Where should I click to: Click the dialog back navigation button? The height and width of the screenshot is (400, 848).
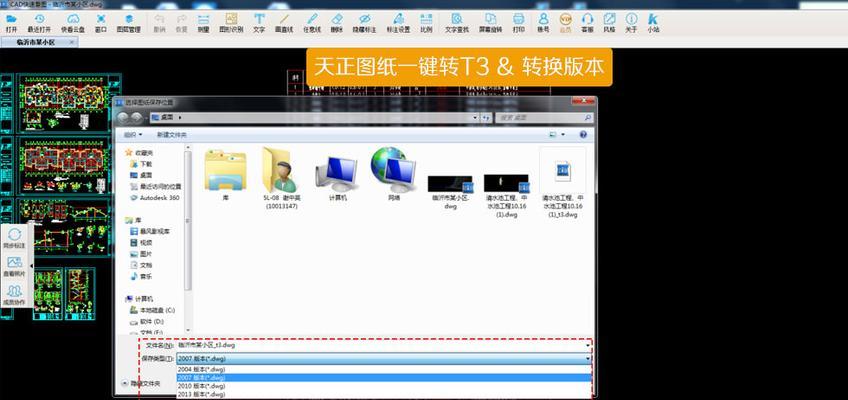point(123,117)
